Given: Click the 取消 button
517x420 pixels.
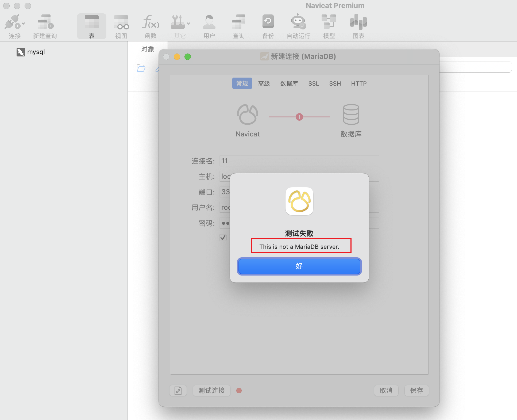Looking at the screenshot, I should (386, 391).
